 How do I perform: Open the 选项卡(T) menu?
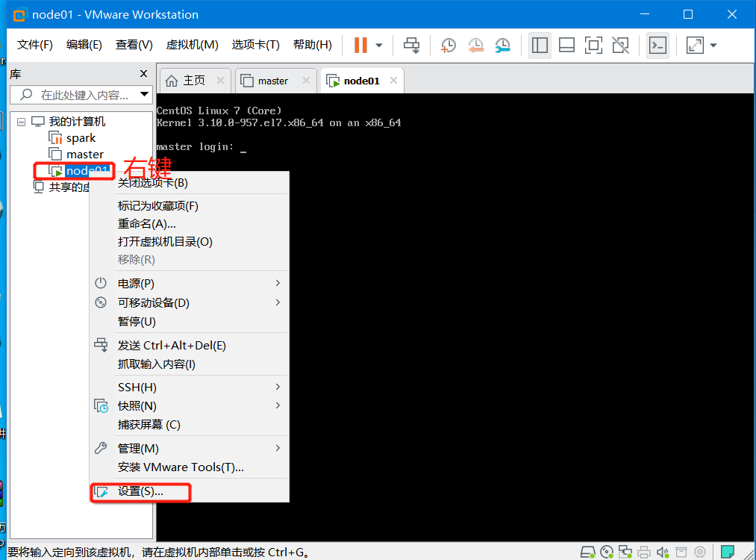(255, 45)
